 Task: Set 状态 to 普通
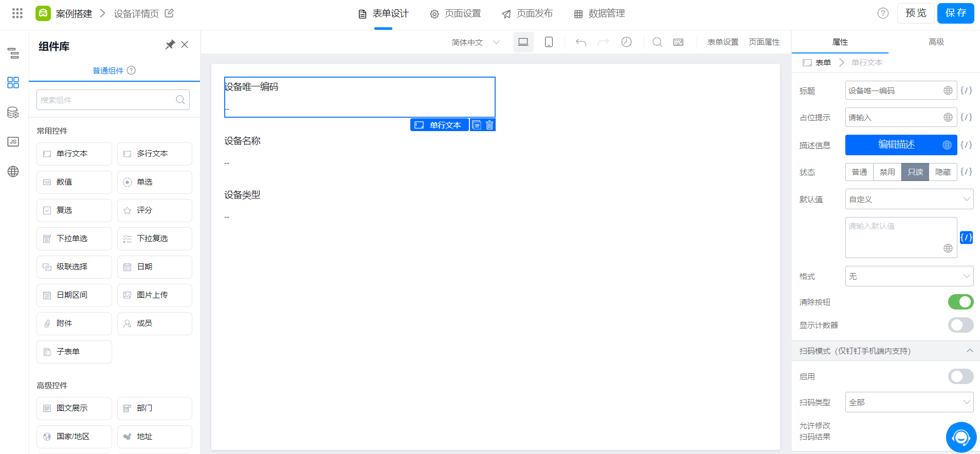860,172
